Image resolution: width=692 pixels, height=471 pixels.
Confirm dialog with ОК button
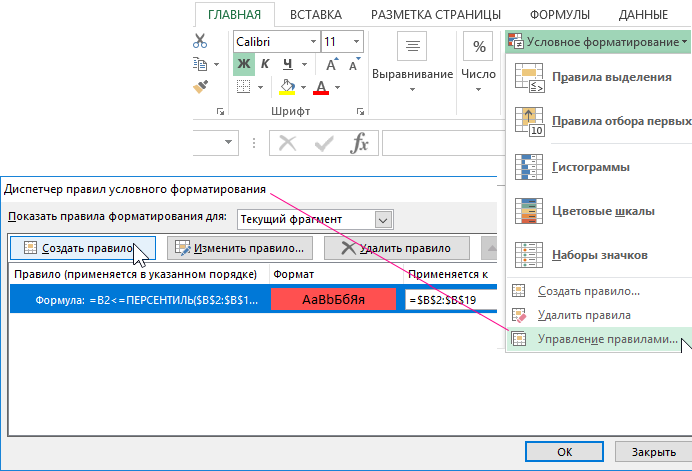click(564, 452)
